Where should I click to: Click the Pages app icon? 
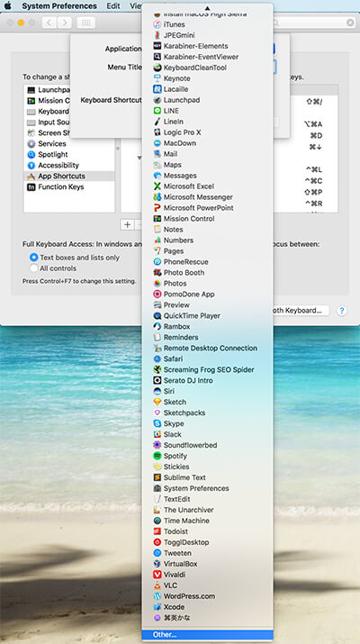157,251
